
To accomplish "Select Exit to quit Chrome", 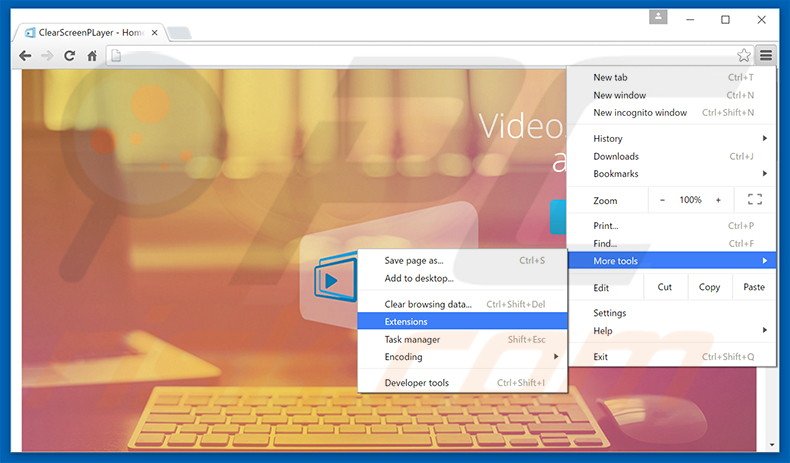I will click(x=672, y=357).
